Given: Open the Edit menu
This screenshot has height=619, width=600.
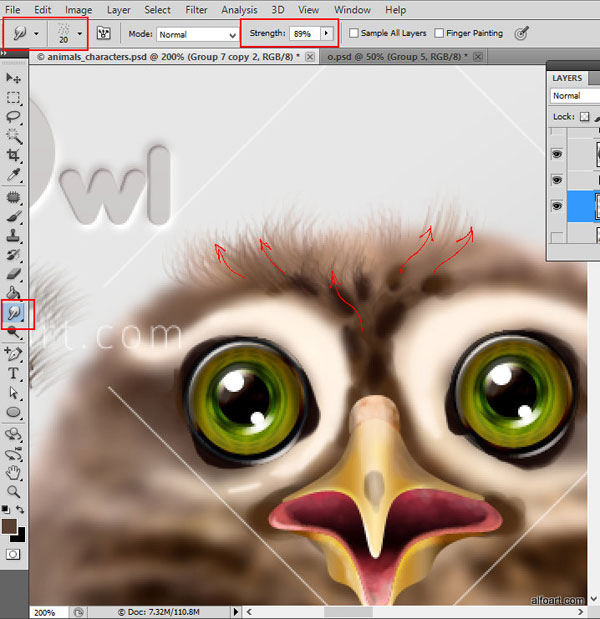Looking at the screenshot, I should coord(43,10).
